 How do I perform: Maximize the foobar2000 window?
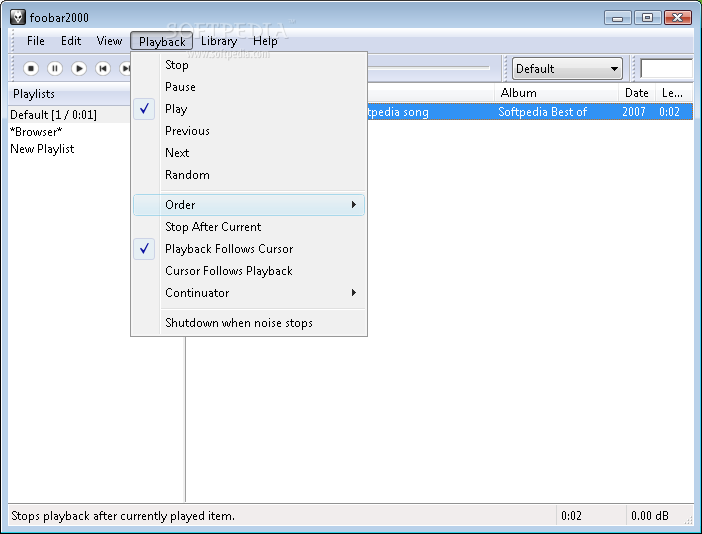(647, 18)
